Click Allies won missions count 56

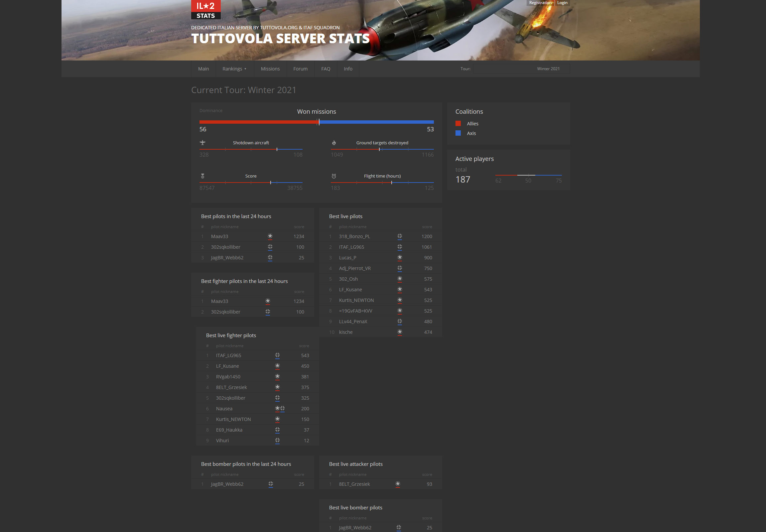[203, 129]
